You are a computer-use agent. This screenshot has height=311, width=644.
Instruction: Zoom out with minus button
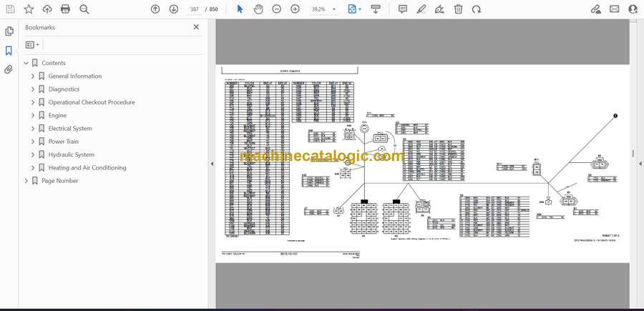coord(276,9)
